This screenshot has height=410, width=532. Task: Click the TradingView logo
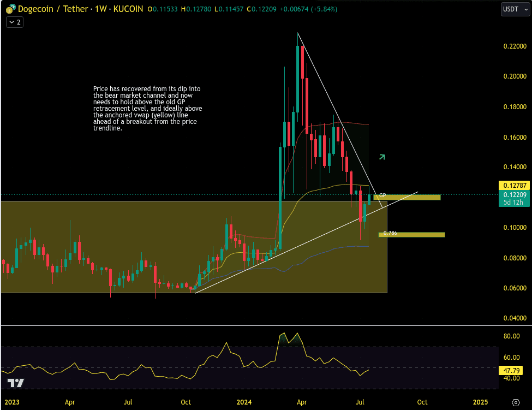tap(16, 383)
